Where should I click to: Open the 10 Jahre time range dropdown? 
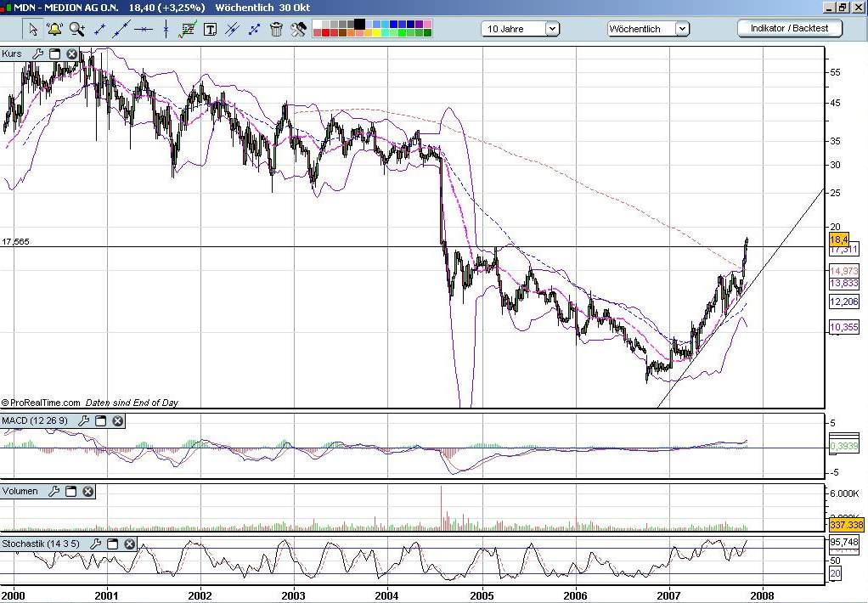(521, 29)
